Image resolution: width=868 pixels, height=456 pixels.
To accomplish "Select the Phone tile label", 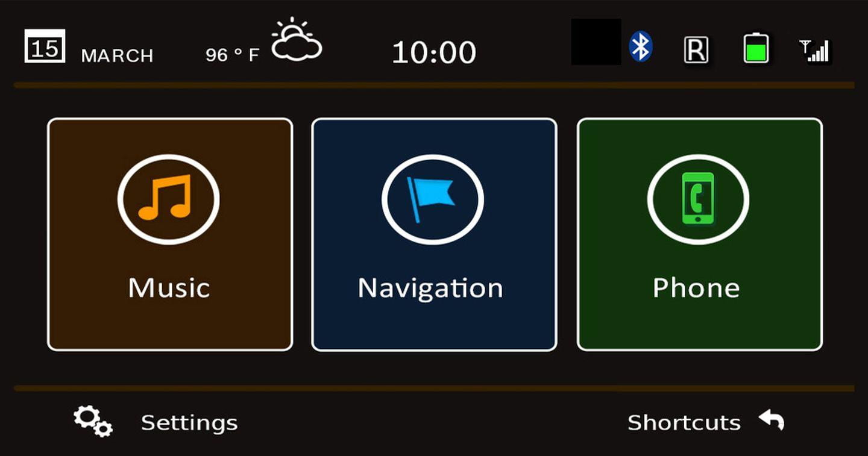I will pos(696,288).
